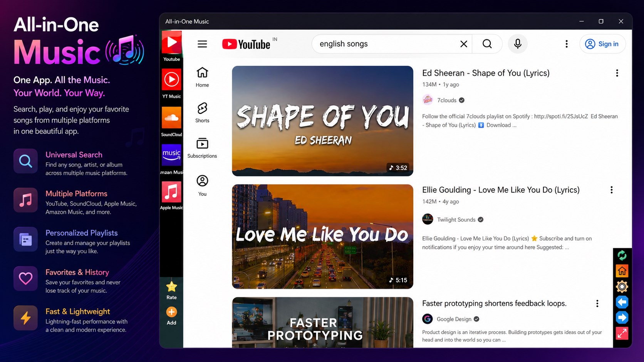
Task: Open the 7clouds channel avatar
Action: tap(428, 100)
